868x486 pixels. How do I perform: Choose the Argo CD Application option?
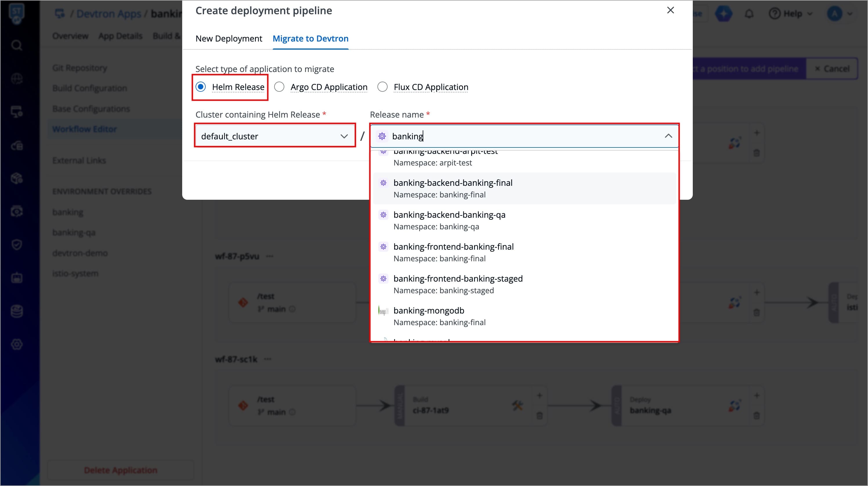point(279,87)
